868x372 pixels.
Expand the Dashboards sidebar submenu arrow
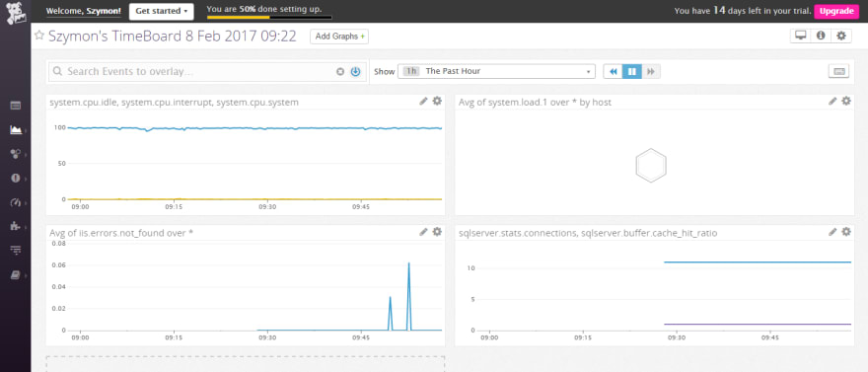tap(26, 130)
